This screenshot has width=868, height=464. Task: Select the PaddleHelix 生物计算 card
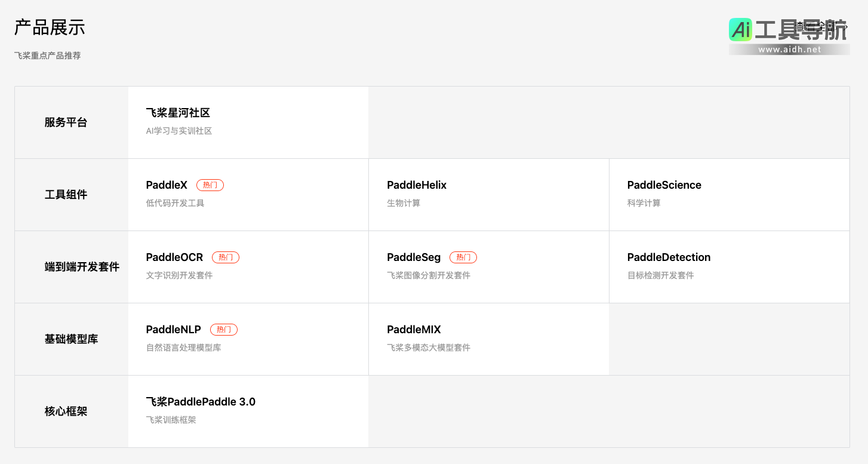[488, 194]
